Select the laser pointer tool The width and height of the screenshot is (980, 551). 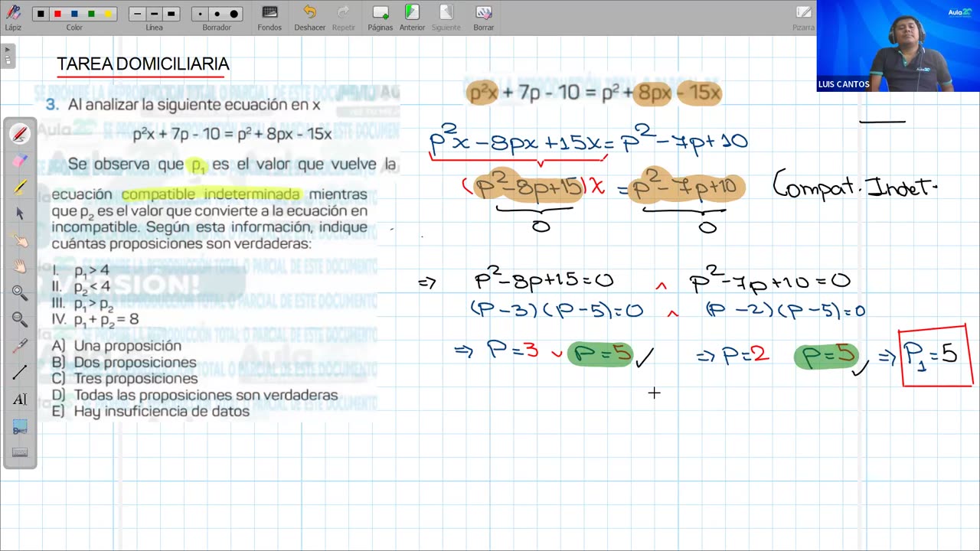(20, 346)
